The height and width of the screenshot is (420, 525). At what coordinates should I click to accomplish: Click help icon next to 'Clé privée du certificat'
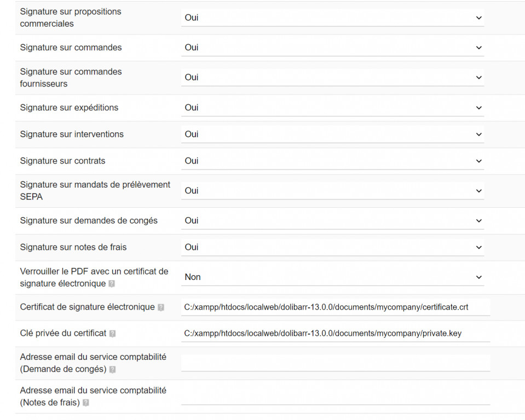[112, 334]
